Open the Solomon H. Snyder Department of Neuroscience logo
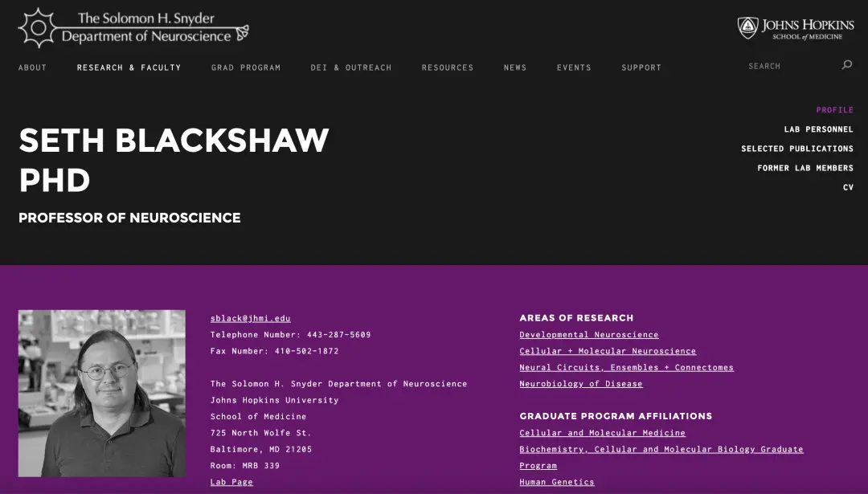 pyautogui.click(x=133, y=27)
